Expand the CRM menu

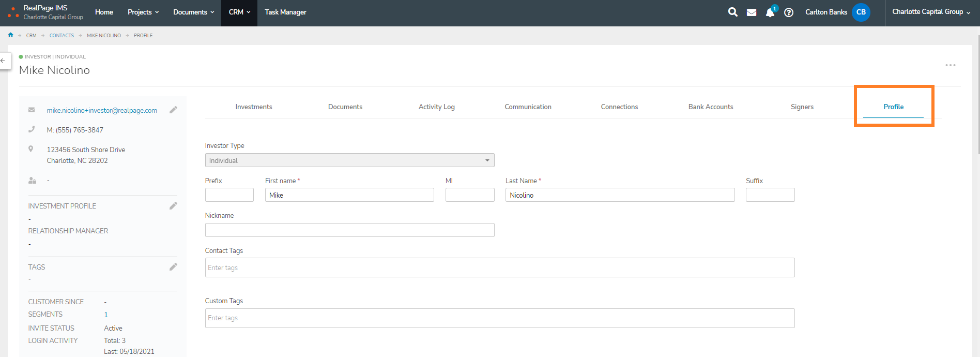click(x=239, y=12)
